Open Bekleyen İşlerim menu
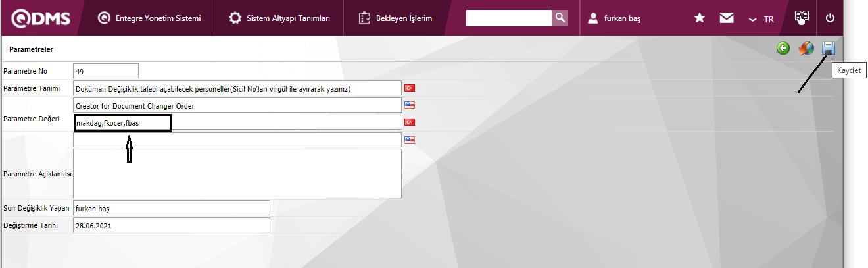 pos(395,18)
